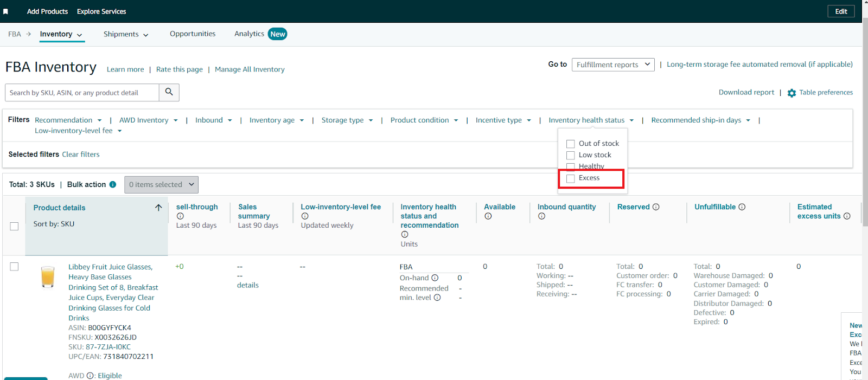Image resolution: width=868 pixels, height=380 pixels.
Task: Click the Low-inventory-level fee info icon
Action: pos(305,216)
